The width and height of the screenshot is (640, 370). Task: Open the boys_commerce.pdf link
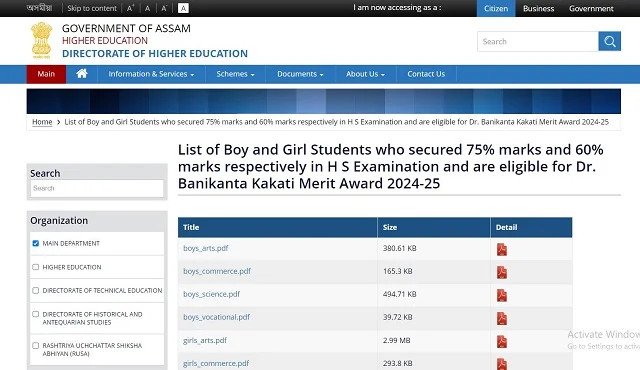pos(217,271)
